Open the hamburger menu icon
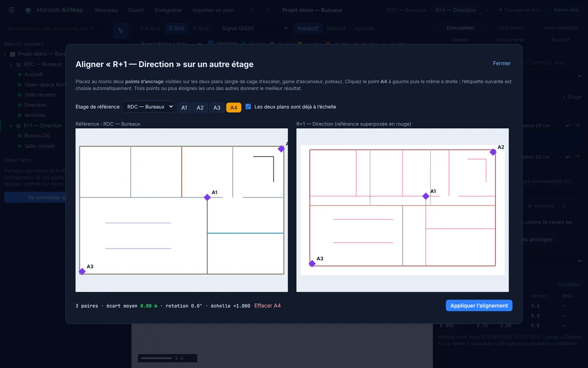This screenshot has width=588, height=368. pyautogui.click(x=11, y=10)
